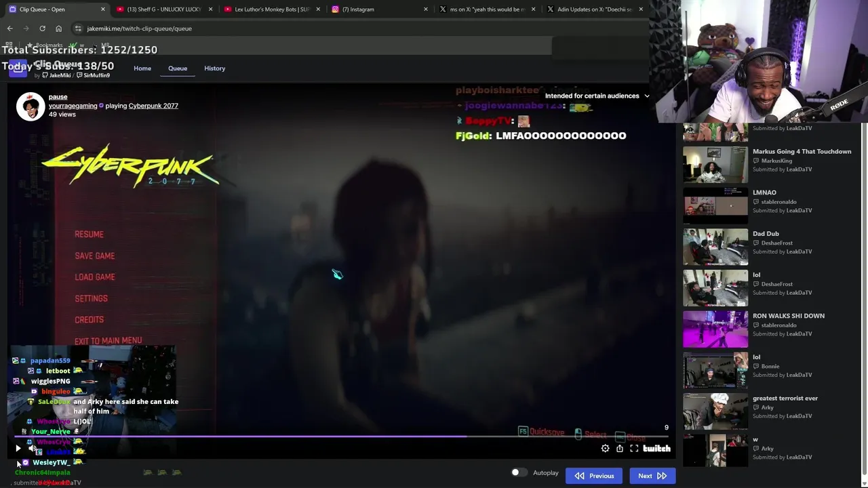Click the Twitch logo in the player
The height and width of the screenshot is (488, 868).
656,448
